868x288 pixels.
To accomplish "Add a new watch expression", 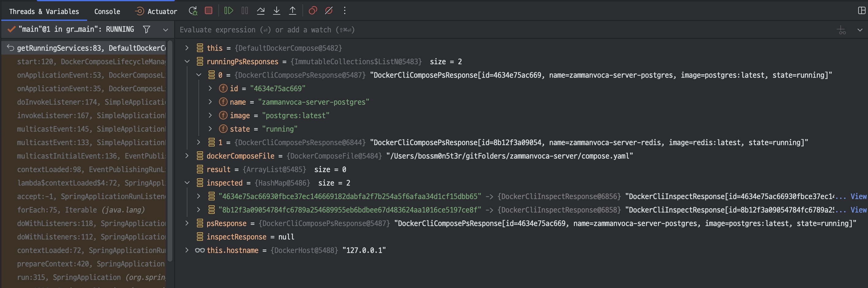I will (841, 30).
